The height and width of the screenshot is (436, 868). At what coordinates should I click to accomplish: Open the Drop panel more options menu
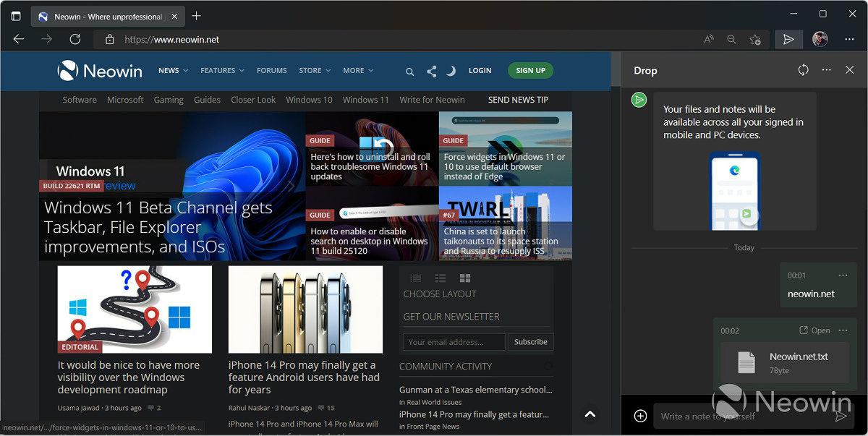[x=826, y=69]
